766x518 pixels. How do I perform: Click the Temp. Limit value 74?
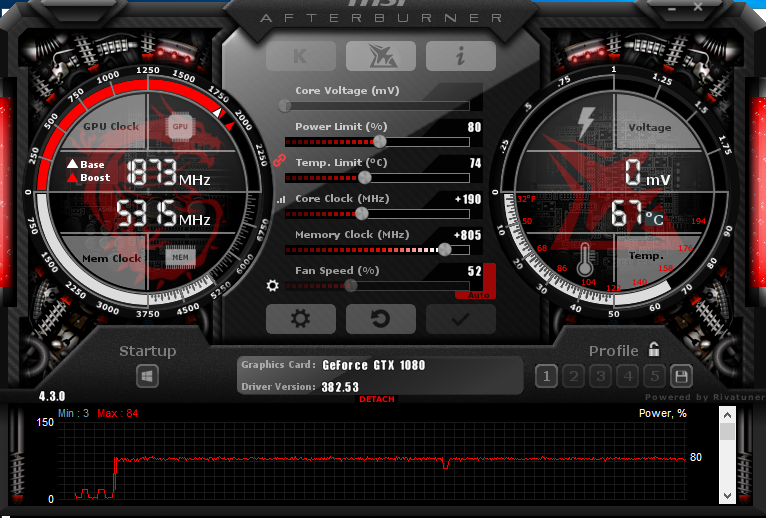[x=475, y=163]
